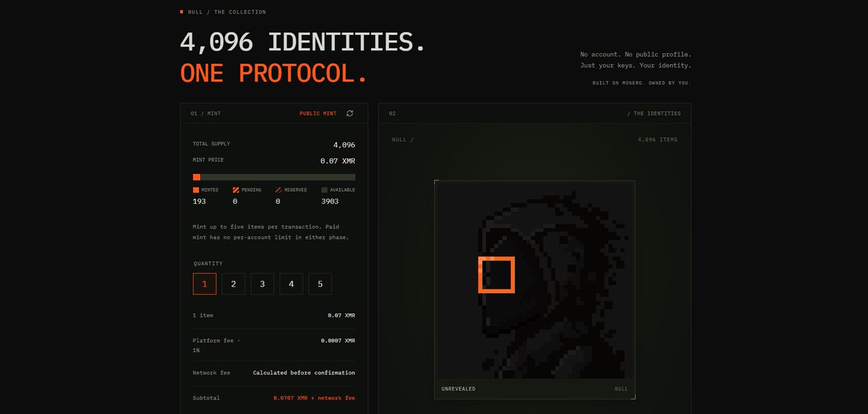Click the mint supply progress bar
This screenshot has height=414, width=868.
(x=274, y=177)
